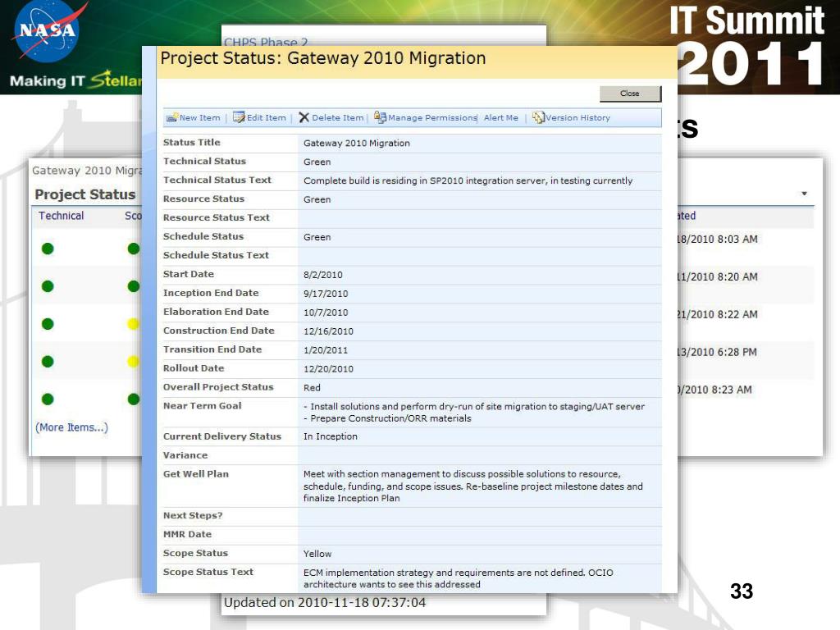840x630 pixels.
Task: Click the Technical Status value "Green"
Action: tap(317, 162)
